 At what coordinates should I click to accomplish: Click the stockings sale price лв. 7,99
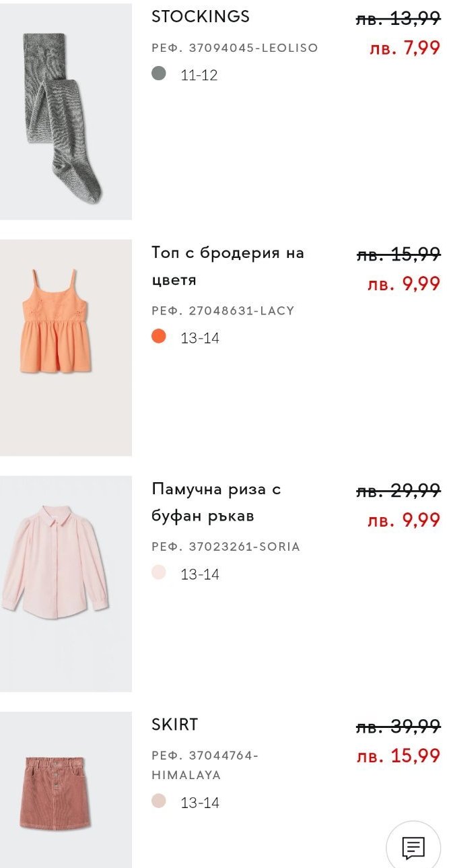(x=404, y=48)
